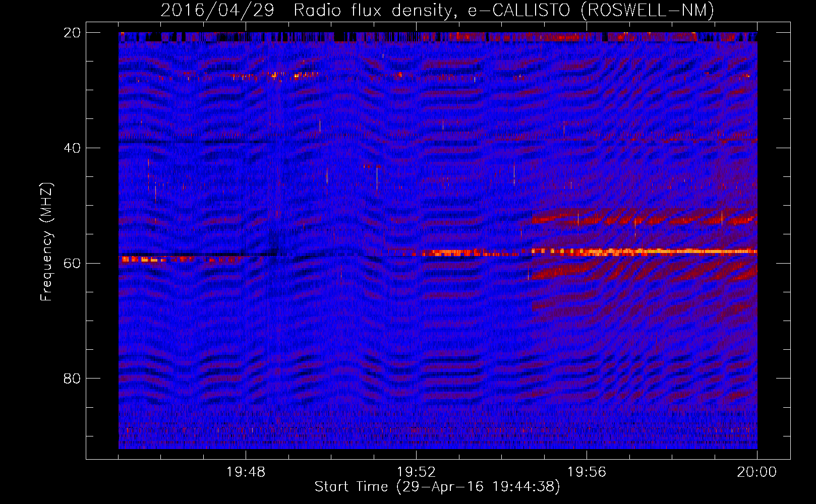
Task: Click the 20:00 time tick label
Action: pos(757,472)
